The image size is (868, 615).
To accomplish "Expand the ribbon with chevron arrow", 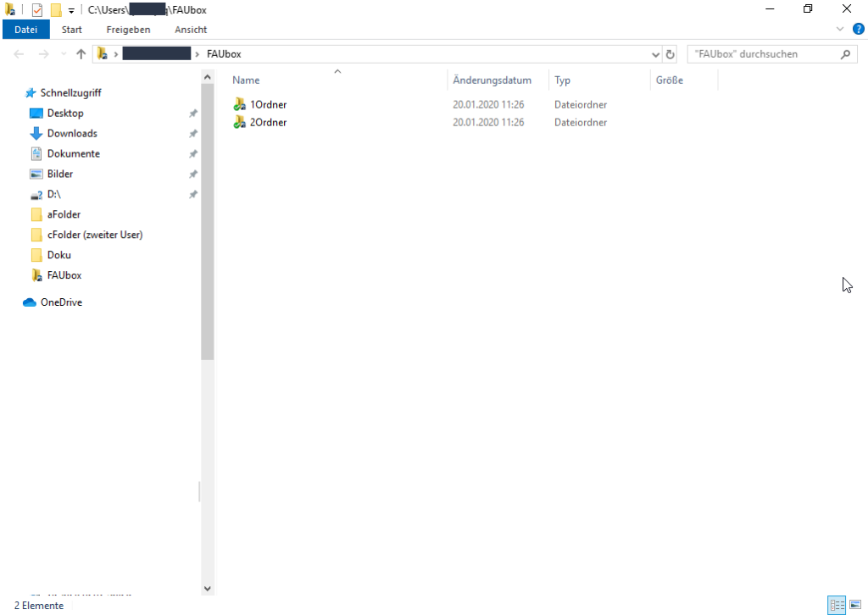I will (840, 29).
